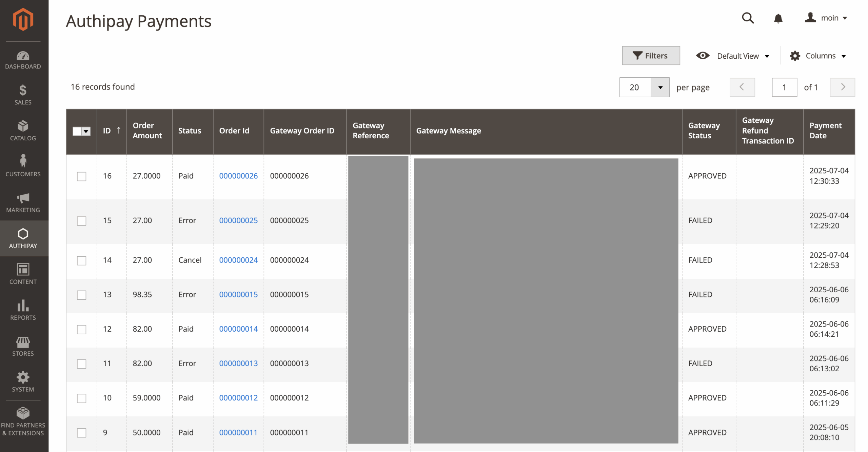Open the Sales sidebar menu
The height and width of the screenshot is (452, 868).
[23, 95]
